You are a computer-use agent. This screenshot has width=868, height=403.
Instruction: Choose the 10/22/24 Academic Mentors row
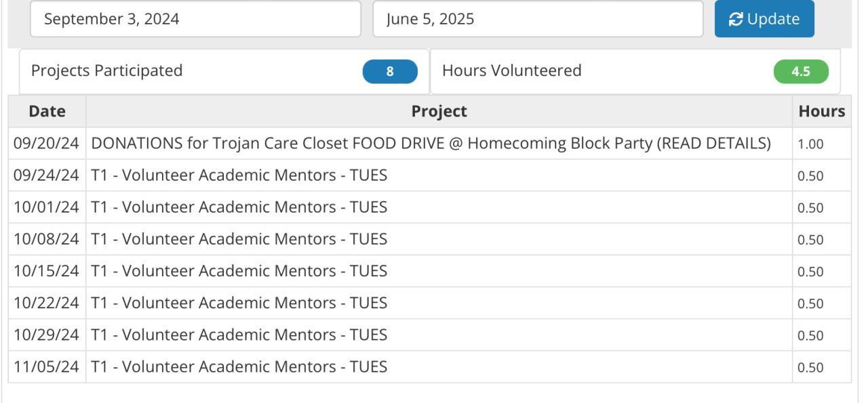(239, 303)
